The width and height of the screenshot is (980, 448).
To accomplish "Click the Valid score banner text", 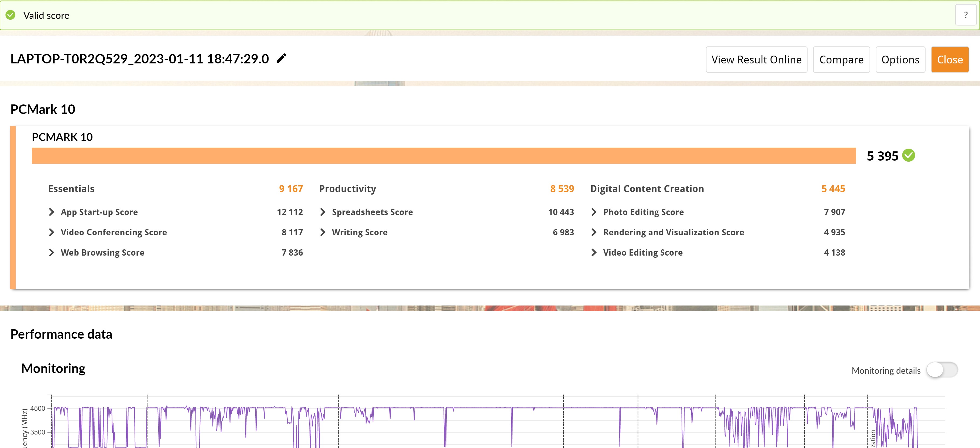I will click(46, 15).
